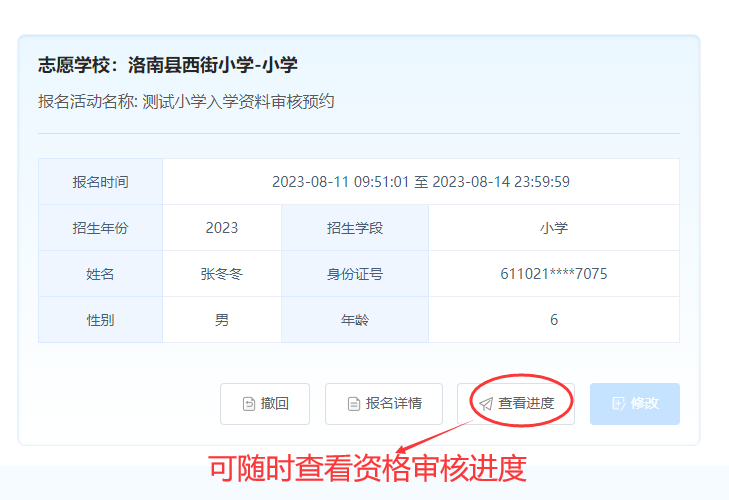This screenshot has width=729, height=500.
Task: Open 报名详情 registration details
Action: pos(384,404)
